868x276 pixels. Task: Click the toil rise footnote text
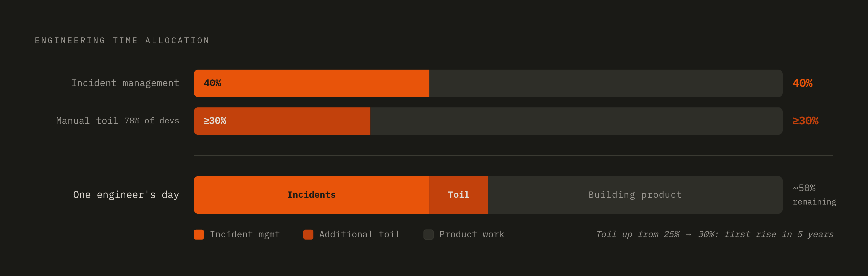[x=714, y=234]
